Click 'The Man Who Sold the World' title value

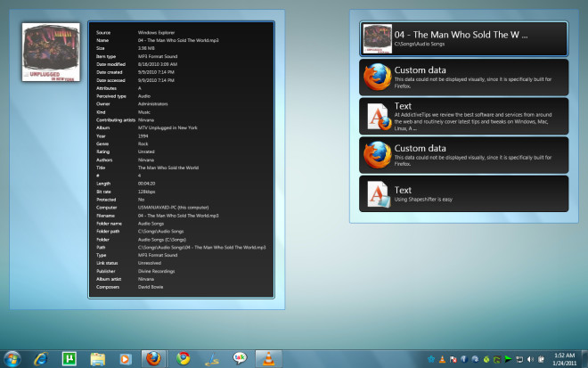pos(168,168)
